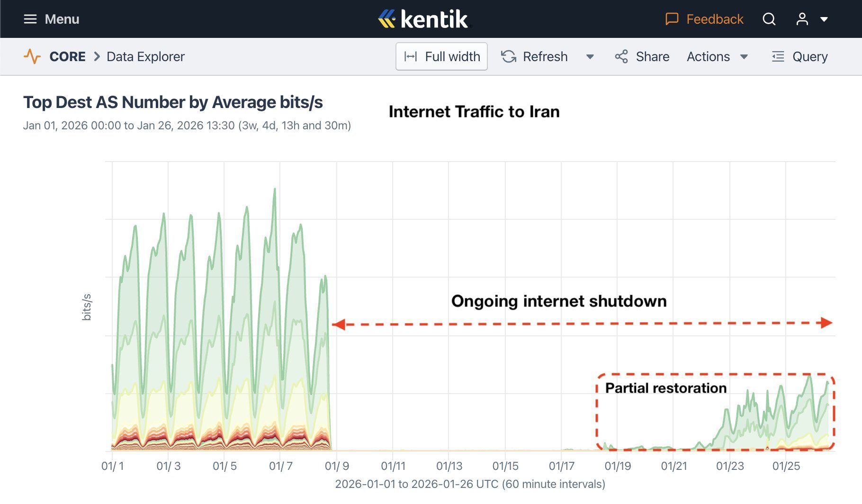Click the Share network icon

621,56
